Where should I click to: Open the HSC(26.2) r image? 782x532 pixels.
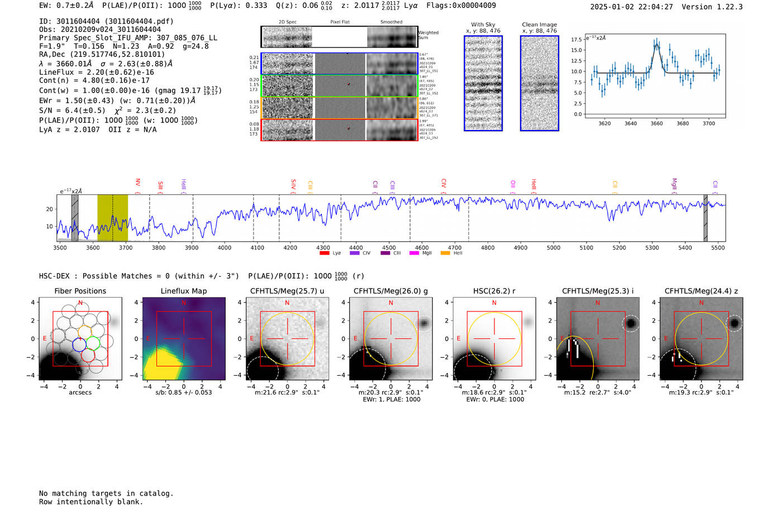click(x=494, y=339)
